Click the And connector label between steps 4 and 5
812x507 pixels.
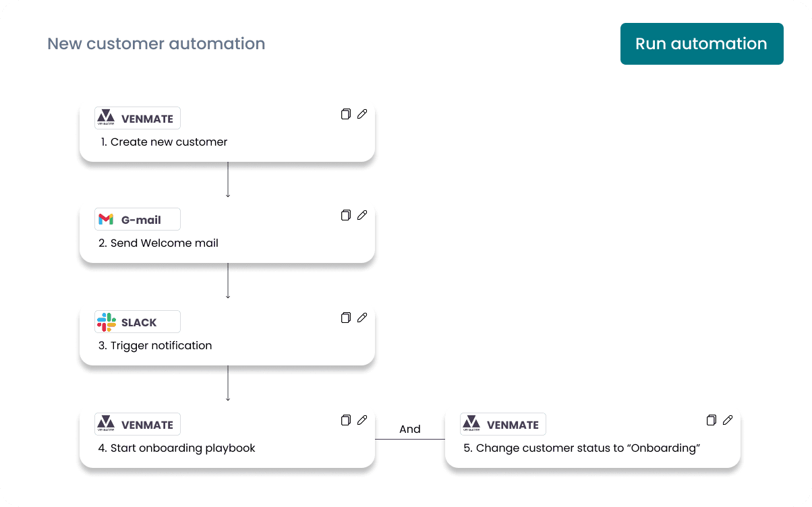[x=410, y=429]
